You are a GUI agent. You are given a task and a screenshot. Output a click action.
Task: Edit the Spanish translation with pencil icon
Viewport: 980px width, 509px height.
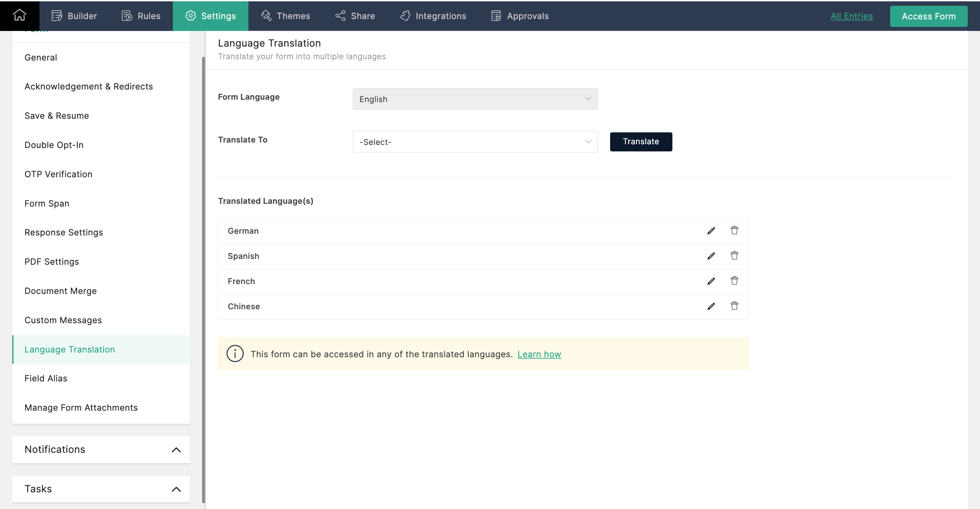point(710,256)
